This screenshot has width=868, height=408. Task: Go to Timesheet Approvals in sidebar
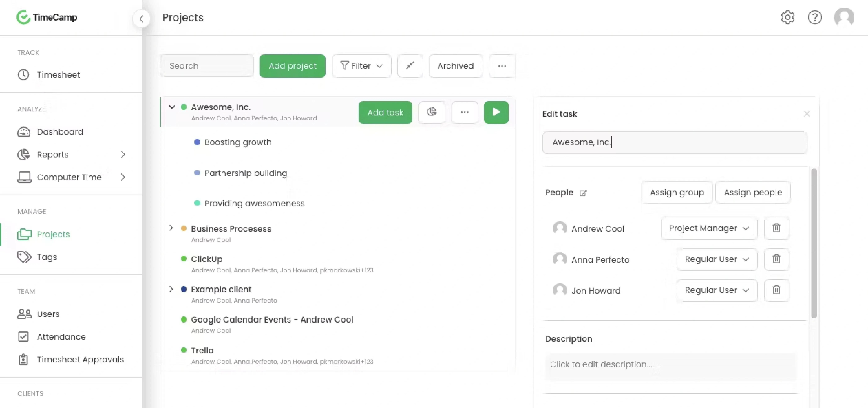pos(80,359)
